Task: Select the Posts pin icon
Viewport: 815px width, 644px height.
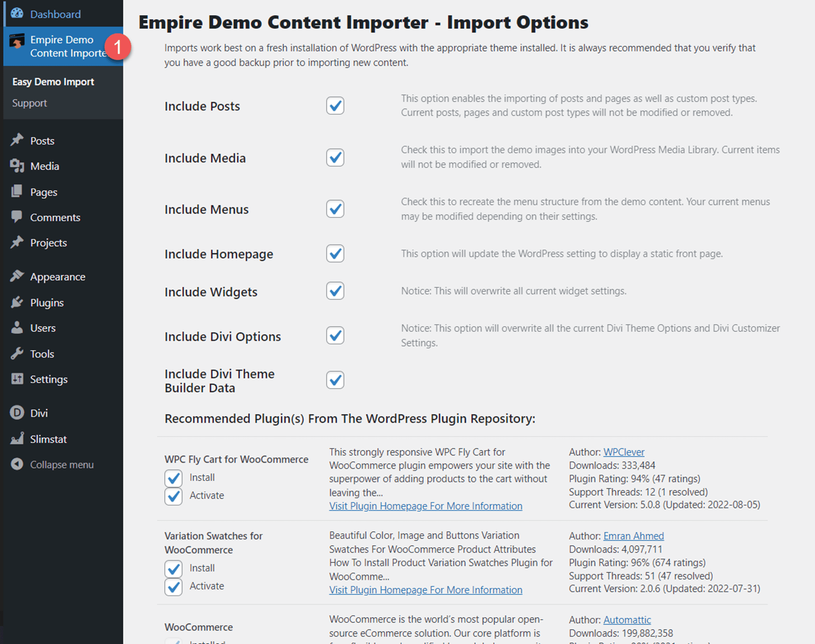Action: pos(17,140)
